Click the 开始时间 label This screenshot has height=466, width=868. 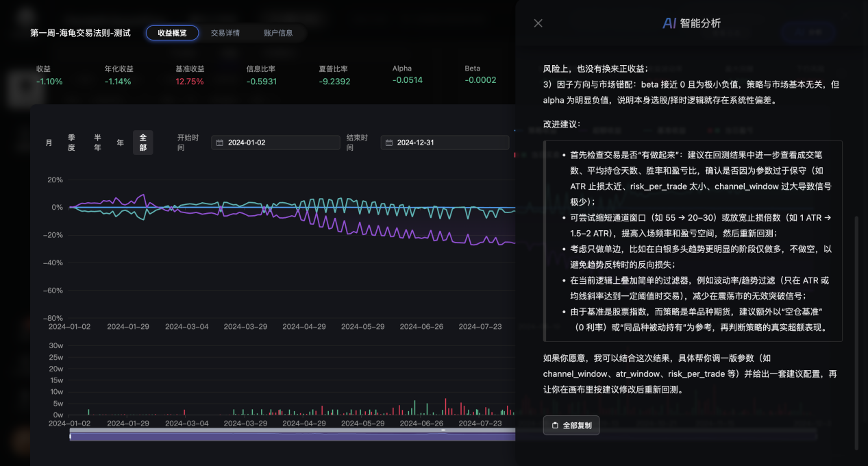coord(188,143)
